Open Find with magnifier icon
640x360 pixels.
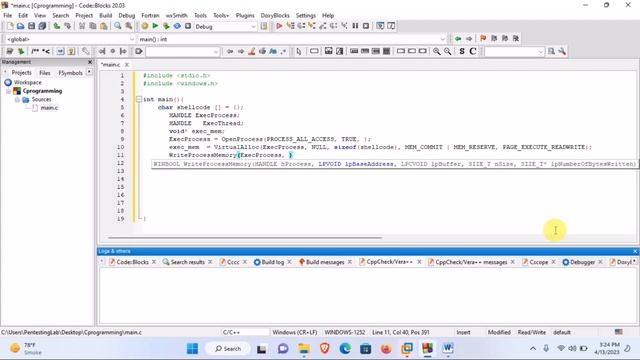click(x=118, y=26)
